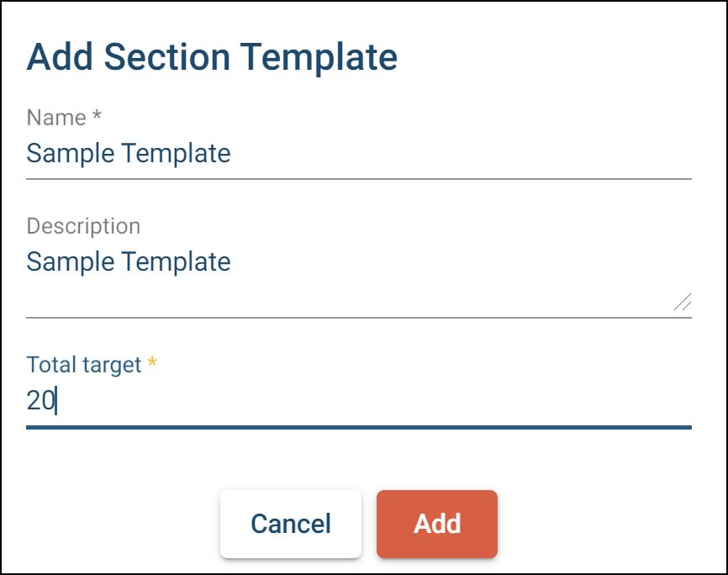This screenshot has width=728, height=575.
Task: Click the blue underline below Total target
Action: click(x=358, y=427)
